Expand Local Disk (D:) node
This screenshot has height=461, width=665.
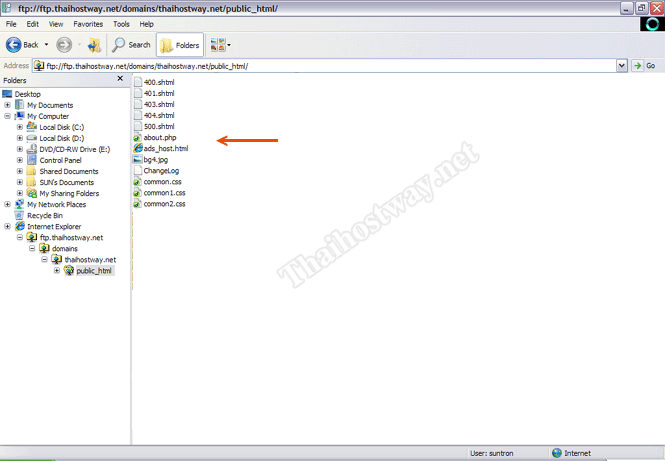tap(20, 138)
